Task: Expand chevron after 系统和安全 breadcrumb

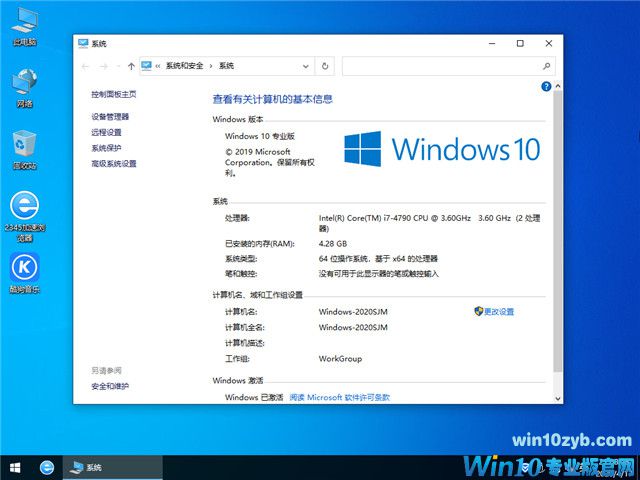Action: click(211, 66)
